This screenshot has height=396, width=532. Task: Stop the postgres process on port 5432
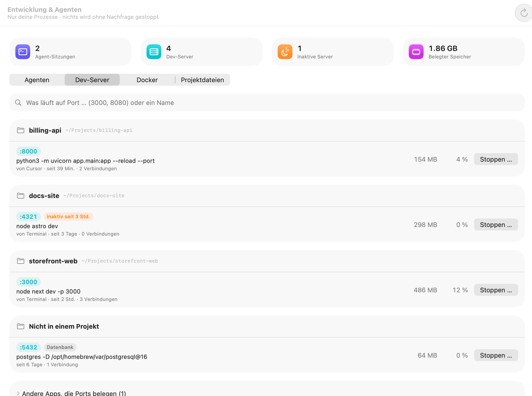[496, 355]
